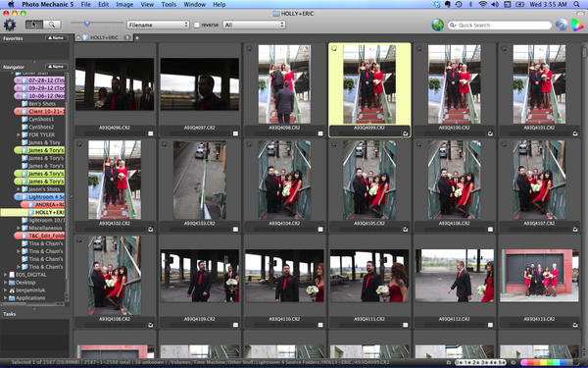Adjust the thumbnail size slider

point(87,24)
